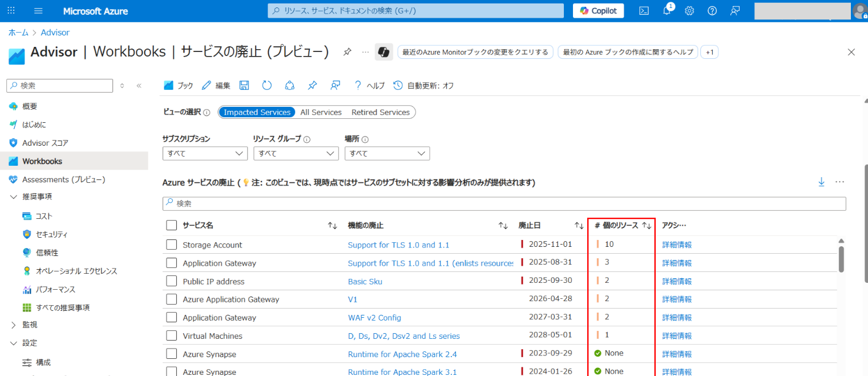The height and width of the screenshot is (376, 868).
Task: Click the Copilot button
Action: pyautogui.click(x=598, y=11)
